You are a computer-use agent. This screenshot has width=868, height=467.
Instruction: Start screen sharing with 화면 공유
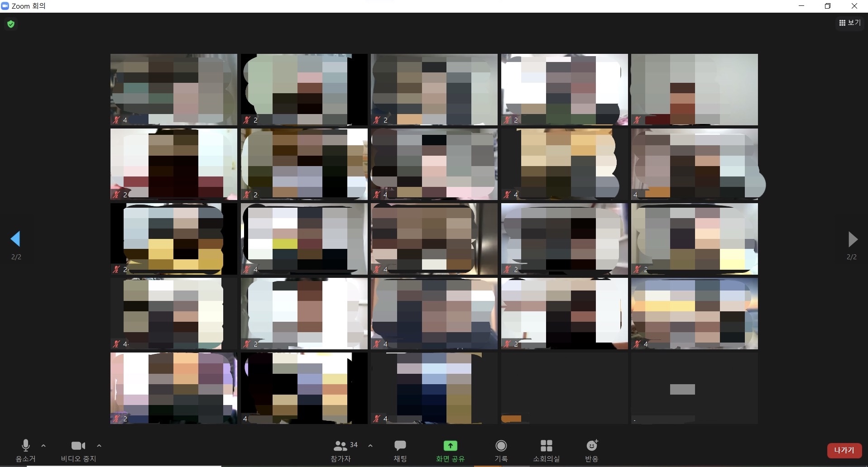click(x=450, y=450)
